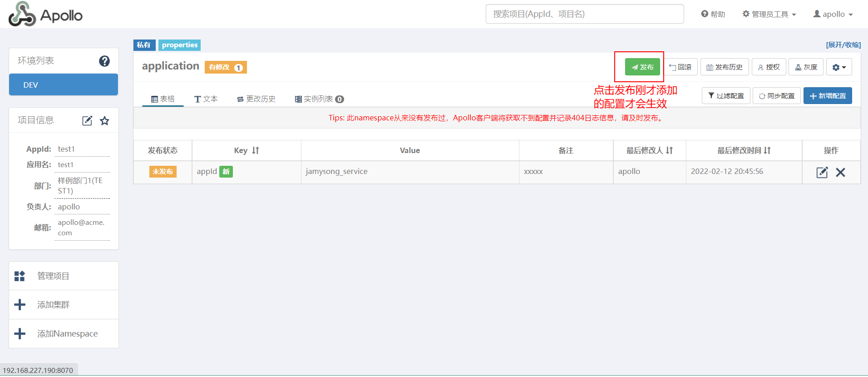This screenshot has height=377, width=868.
Task: Click the 2022-02-12 20:45:56 timestamp
Action: (x=727, y=171)
